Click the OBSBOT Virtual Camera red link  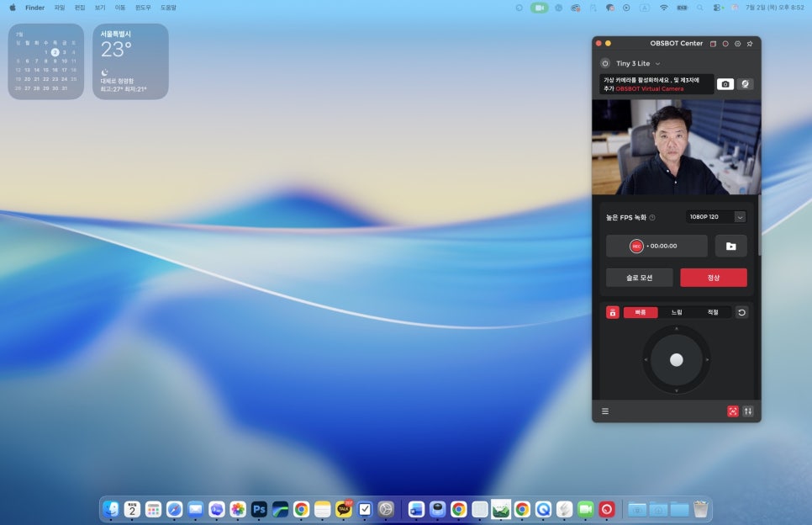pos(650,88)
